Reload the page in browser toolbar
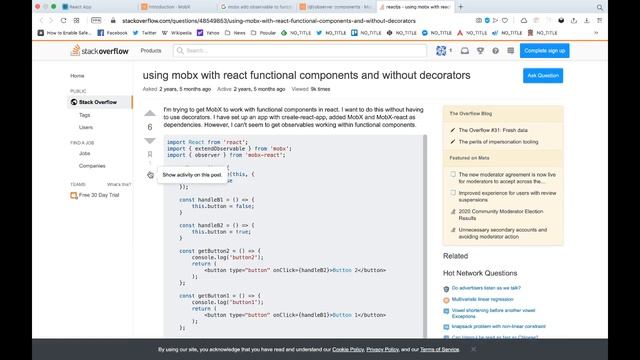 pyautogui.click(x=63, y=20)
